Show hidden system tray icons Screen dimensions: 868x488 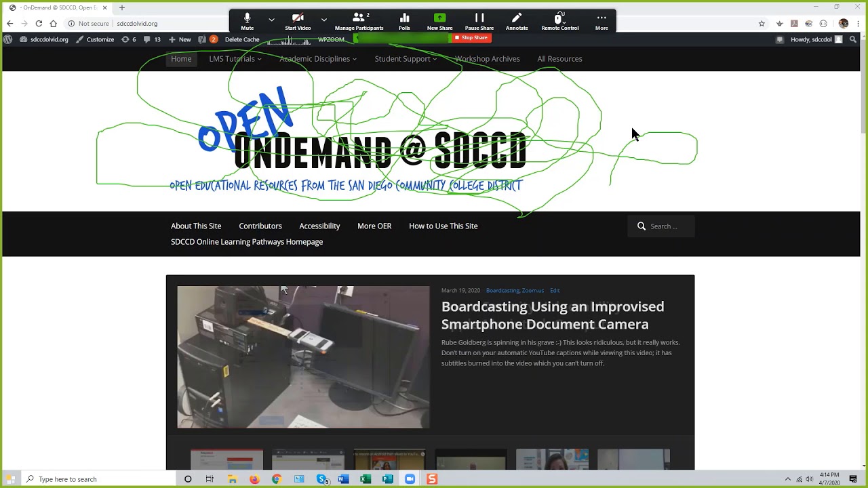(x=787, y=479)
